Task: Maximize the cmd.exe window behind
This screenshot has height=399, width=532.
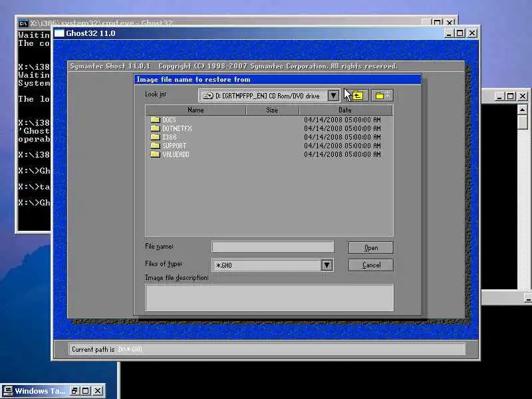Action: 438,23
